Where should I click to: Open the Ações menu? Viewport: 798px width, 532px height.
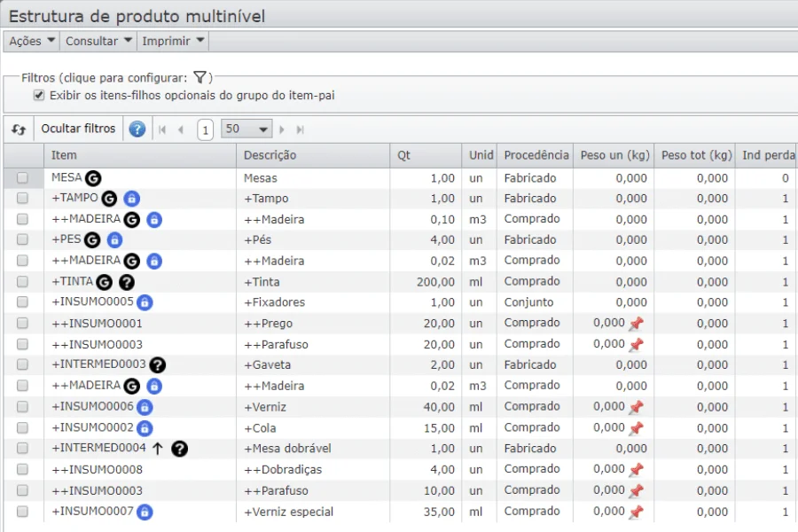[32, 41]
